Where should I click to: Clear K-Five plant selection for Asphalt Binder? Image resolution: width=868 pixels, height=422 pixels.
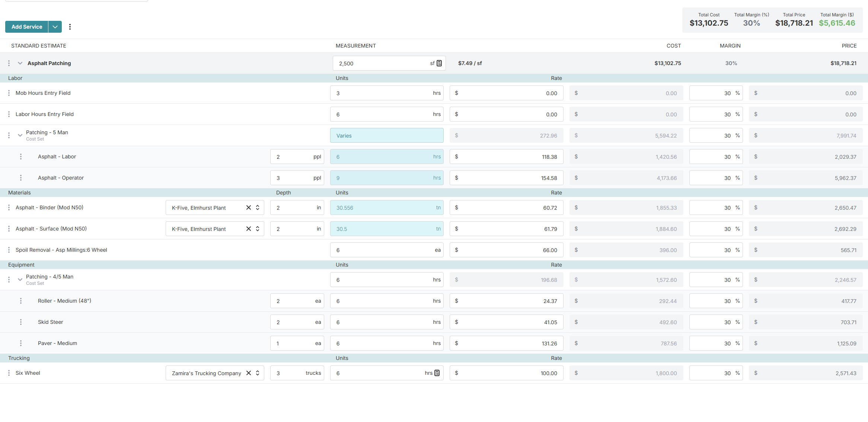pos(249,207)
